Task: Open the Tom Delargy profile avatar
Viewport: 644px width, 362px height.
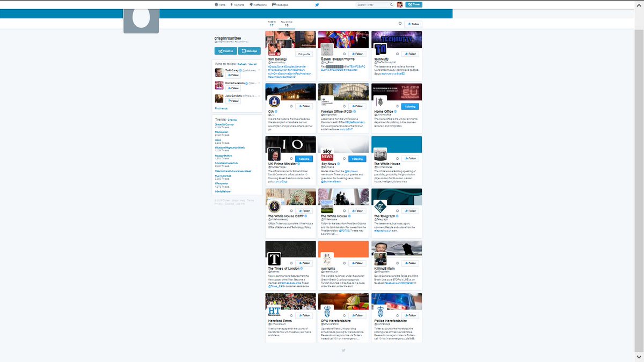Action: (274, 49)
